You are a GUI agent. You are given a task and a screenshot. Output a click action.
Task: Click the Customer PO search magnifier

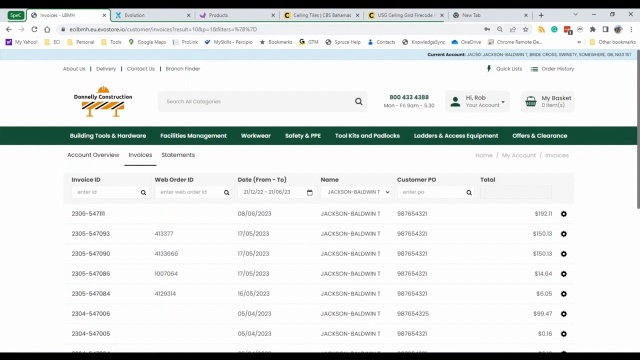(x=469, y=193)
